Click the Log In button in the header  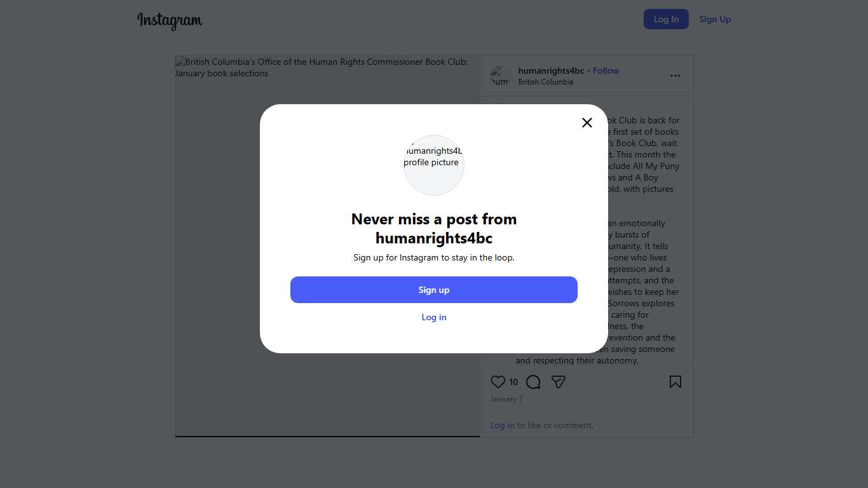click(666, 19)
